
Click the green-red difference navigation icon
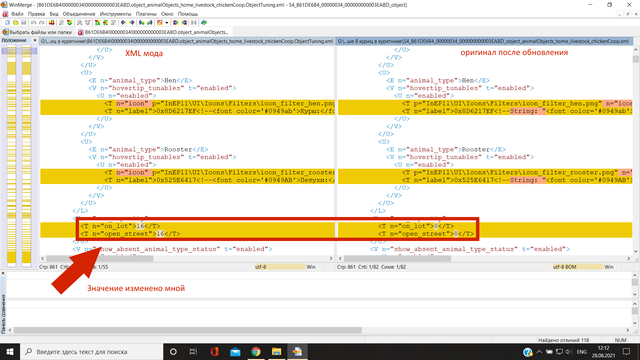[70, 22]
